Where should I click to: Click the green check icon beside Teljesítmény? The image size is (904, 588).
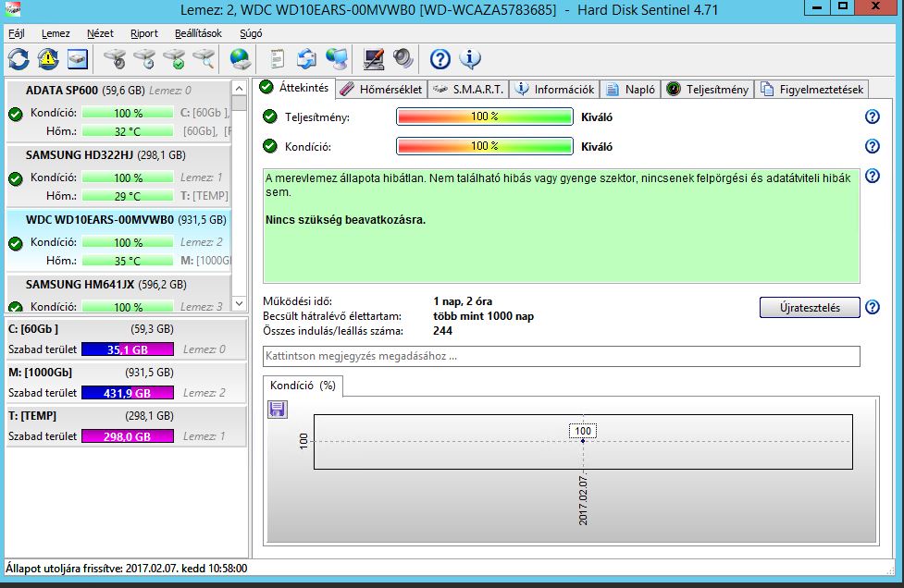coord(270,116)
